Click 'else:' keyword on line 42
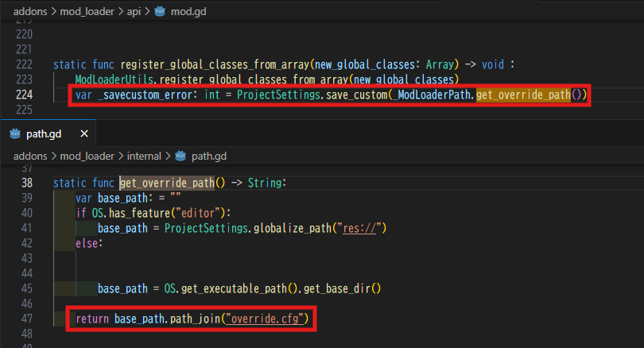 click(89, 243)
